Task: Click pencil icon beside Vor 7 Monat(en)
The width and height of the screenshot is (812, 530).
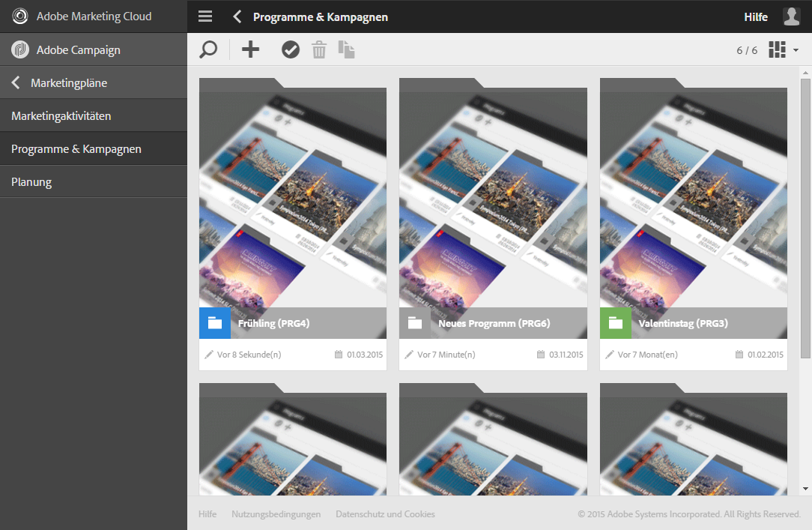Action: [610, 355]
